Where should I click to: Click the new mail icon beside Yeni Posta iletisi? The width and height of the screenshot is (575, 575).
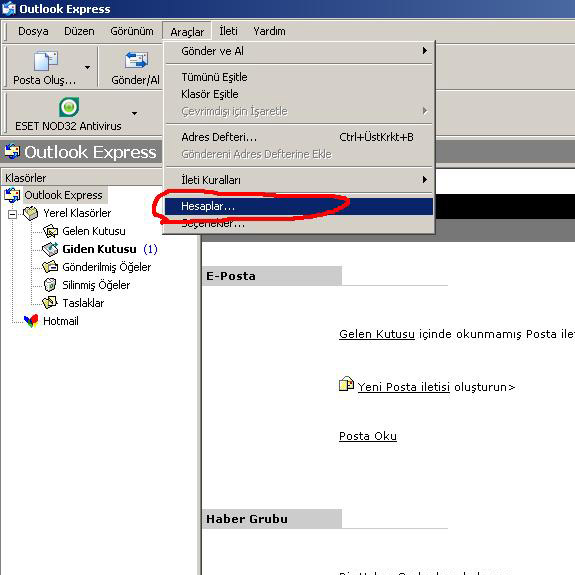tap(346, 384)
